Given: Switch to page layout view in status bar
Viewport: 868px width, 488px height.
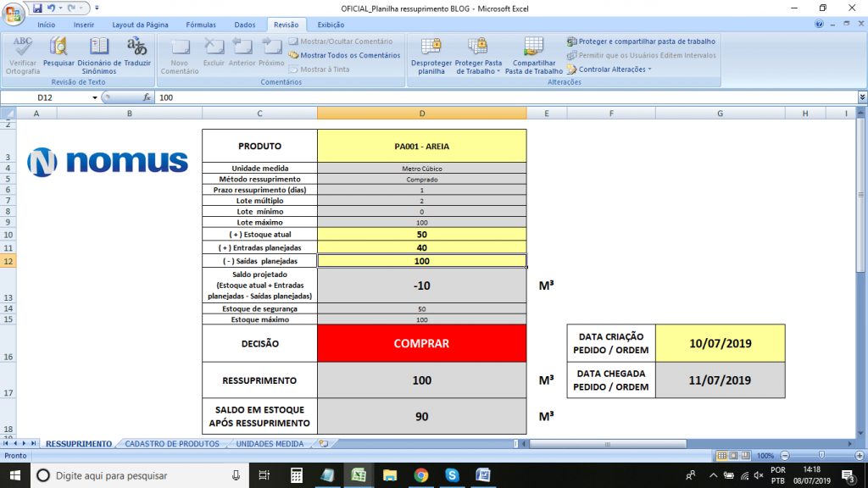Looking at the screenshot, I should coord(734,455).
